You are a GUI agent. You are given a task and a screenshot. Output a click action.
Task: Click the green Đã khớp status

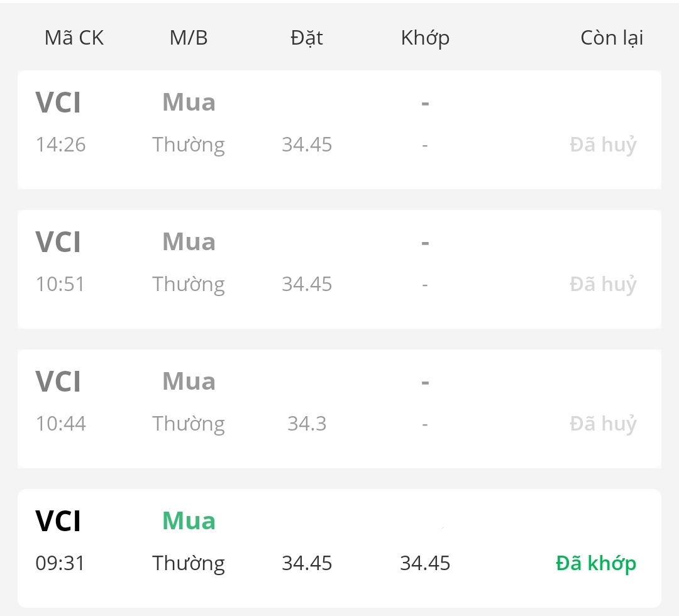pos(596,563)
